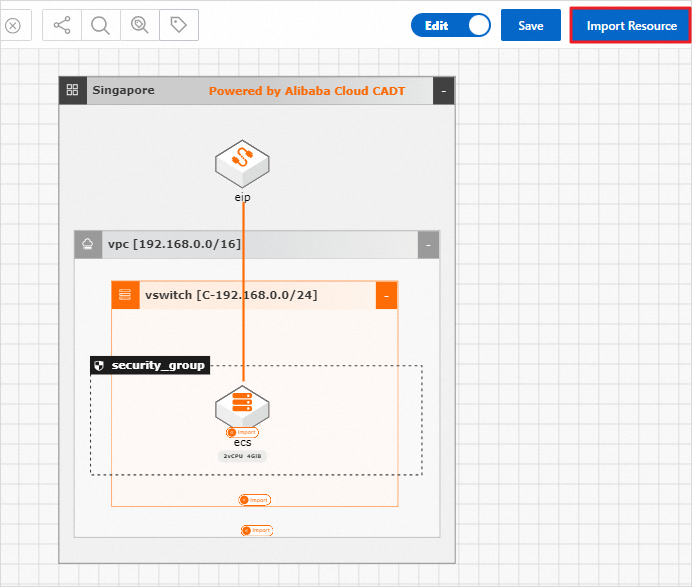
Task: Toggle the Edit mode switch
Action: [x=451, y=25]
